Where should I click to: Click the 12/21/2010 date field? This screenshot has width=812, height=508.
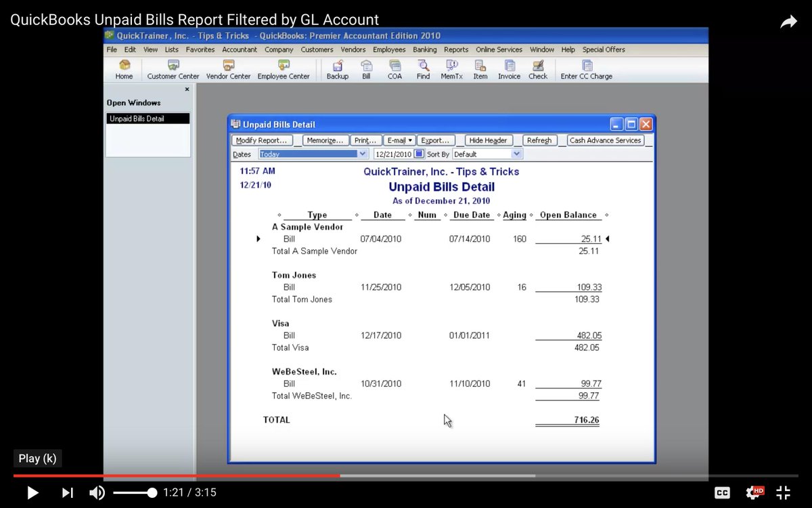pyautogui.click(x=393, y=154)
